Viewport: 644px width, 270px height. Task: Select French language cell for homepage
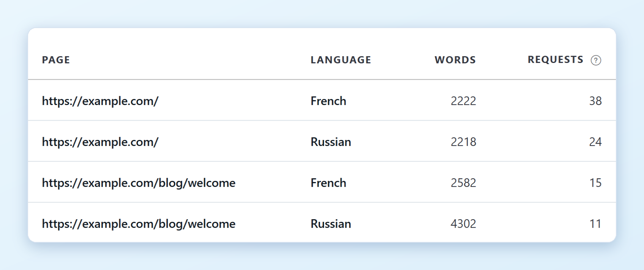pyautogui.click(x=328, y=101)
